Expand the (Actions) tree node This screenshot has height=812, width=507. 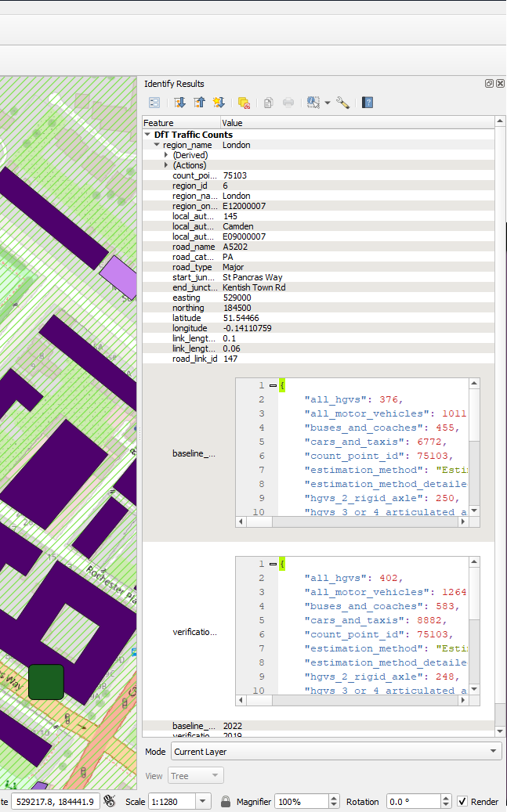(x=166, y=165)
